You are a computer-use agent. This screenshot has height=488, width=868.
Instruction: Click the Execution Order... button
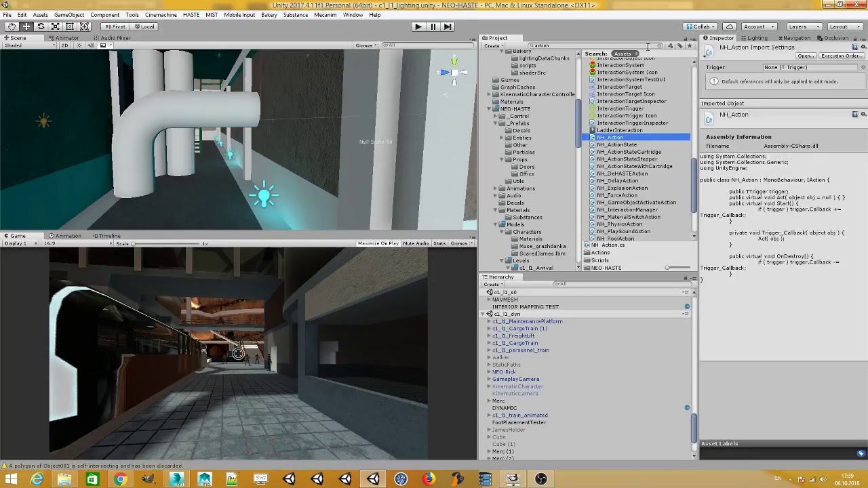(840, 56)
